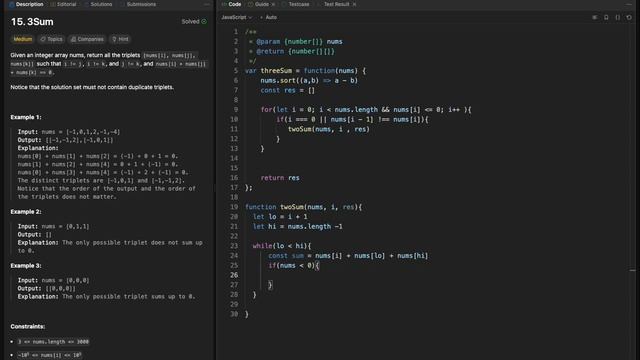Viewport: 640px width, 360px height.
Task: Click the 'Example 3:' heading
Action: click(x=26, y=266)
